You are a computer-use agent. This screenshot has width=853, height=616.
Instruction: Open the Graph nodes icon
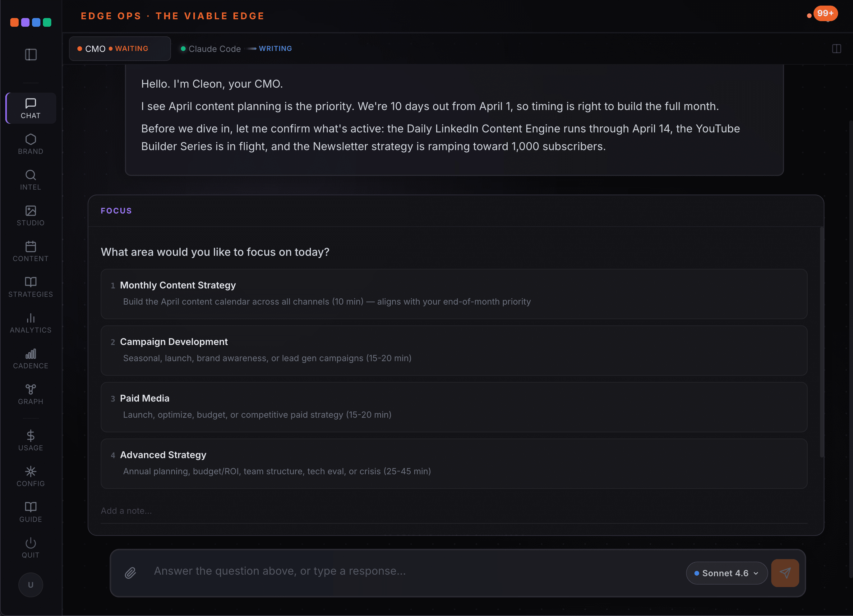tap(30, 390)
